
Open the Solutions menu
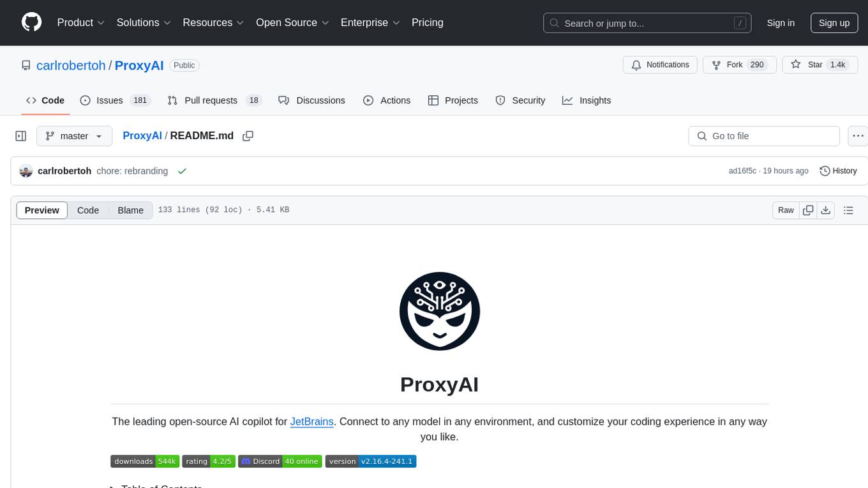(x=144, y=22)
